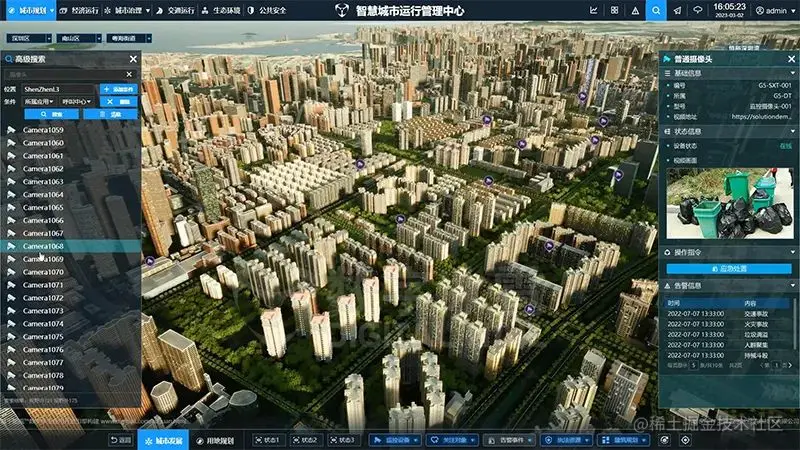800x450 pixels.
Task: Click the blue 应急处置 emergency button
Action: tap(729, 268)
